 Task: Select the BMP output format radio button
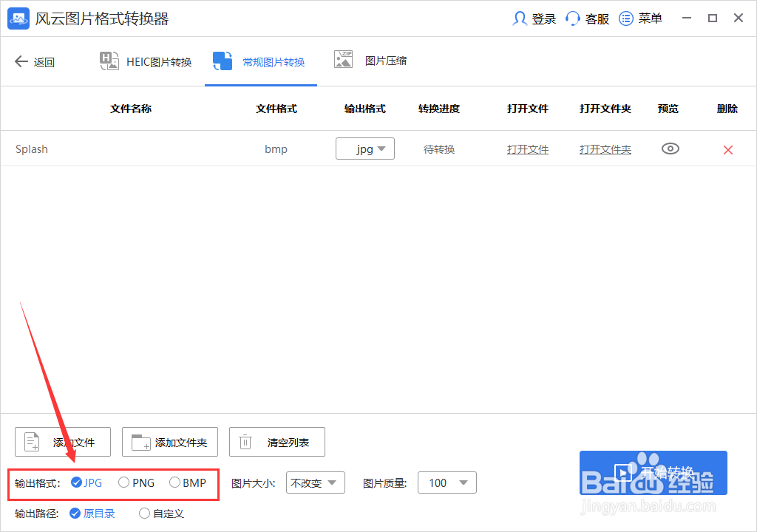pos(176,482)
